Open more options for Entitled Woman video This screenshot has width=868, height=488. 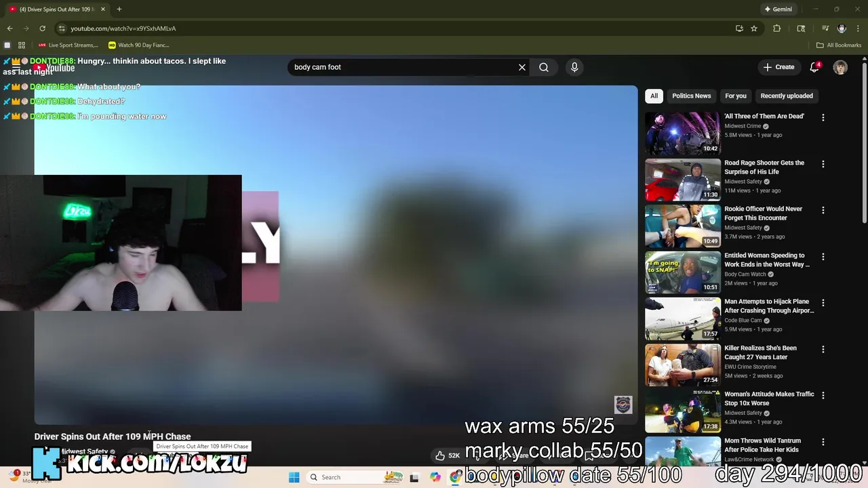click(x=823, y=257)
